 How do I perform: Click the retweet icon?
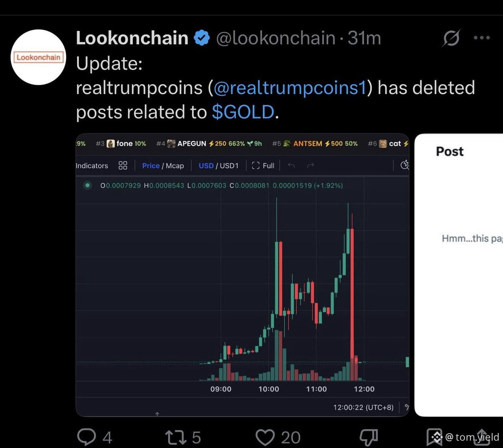coord(175,437)
